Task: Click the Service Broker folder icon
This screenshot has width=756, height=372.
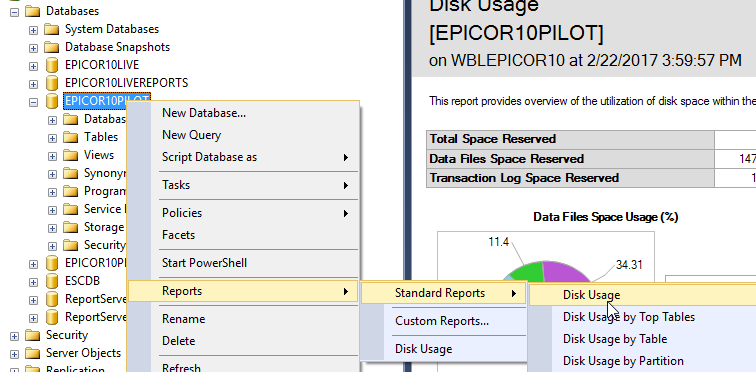Action: tap(71, 209)
